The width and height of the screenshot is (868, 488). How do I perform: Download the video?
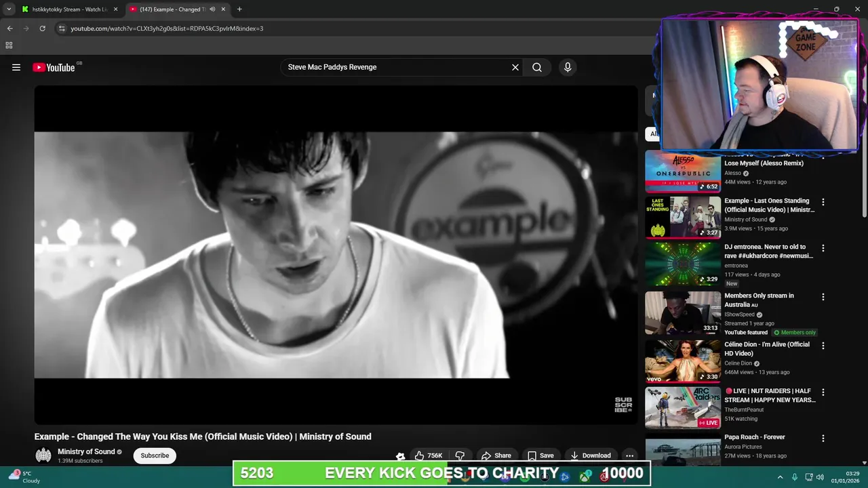(x=591, y=455)
